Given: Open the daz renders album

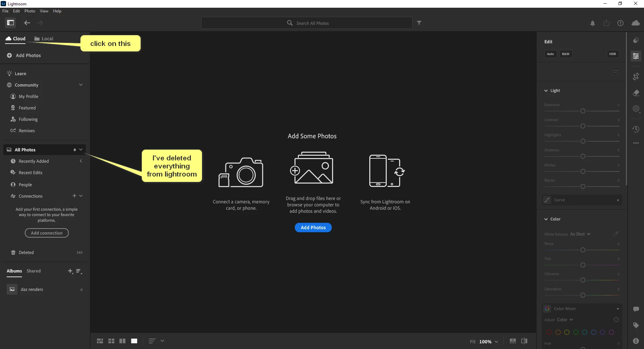Looking at the screenshot, I should tap(44, 289).
